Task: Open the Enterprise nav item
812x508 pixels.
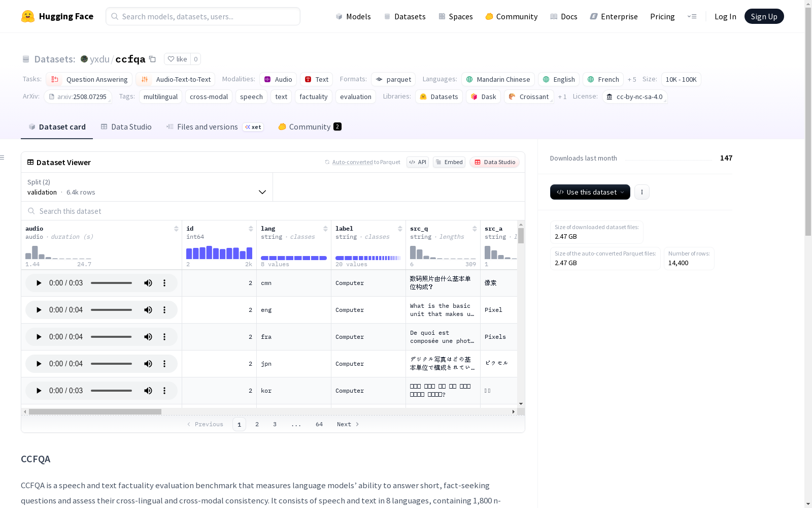Action: coord(614,16)
